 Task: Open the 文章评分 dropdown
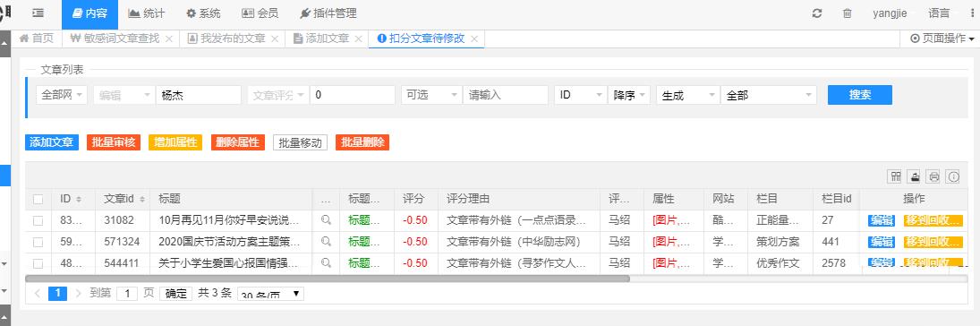point(278,95)
